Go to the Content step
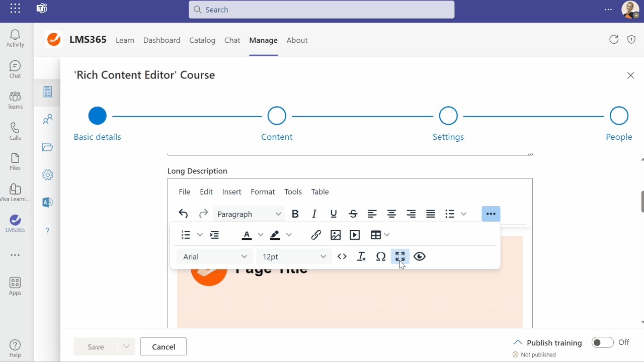The height and width of the screenshot is (362, 644). point(277,116)
